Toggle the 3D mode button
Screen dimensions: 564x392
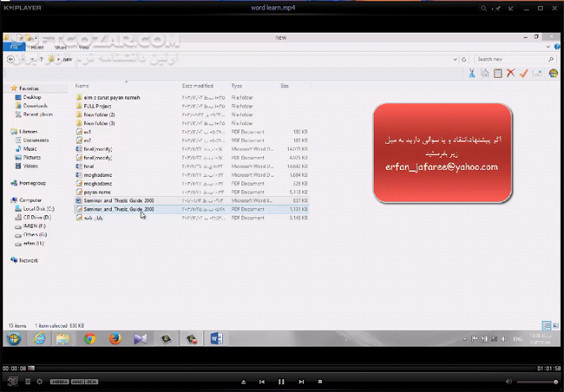pos(12,382)
